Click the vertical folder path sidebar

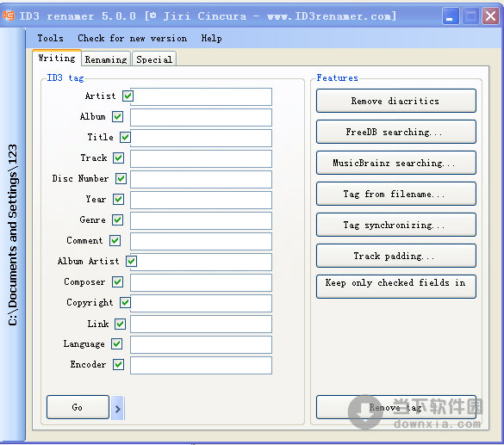13,235
